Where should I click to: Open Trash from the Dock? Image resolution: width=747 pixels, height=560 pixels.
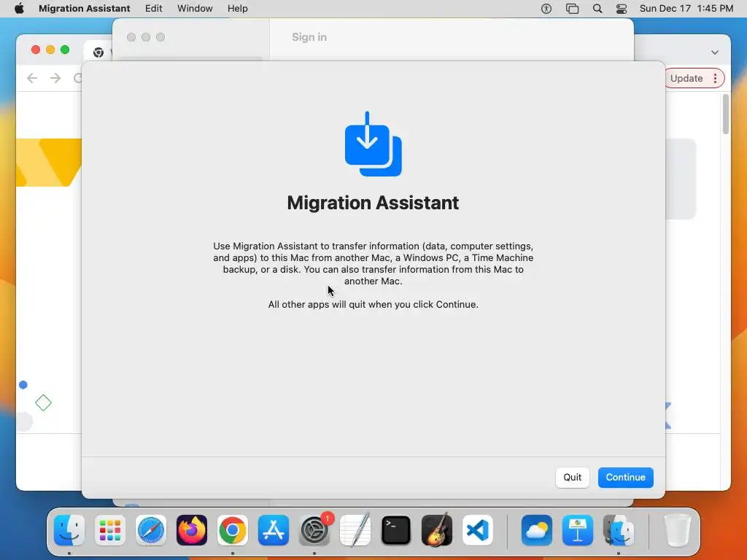pos(678,530)
